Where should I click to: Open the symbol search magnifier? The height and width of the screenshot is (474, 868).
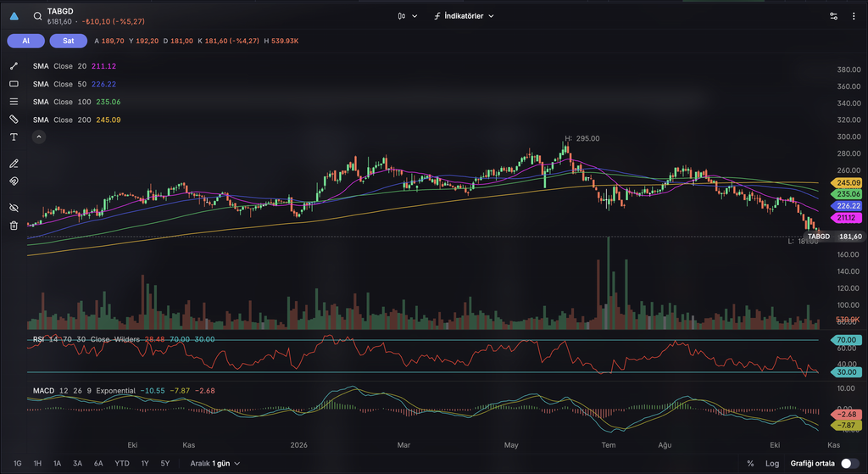(x=37, y=16)
